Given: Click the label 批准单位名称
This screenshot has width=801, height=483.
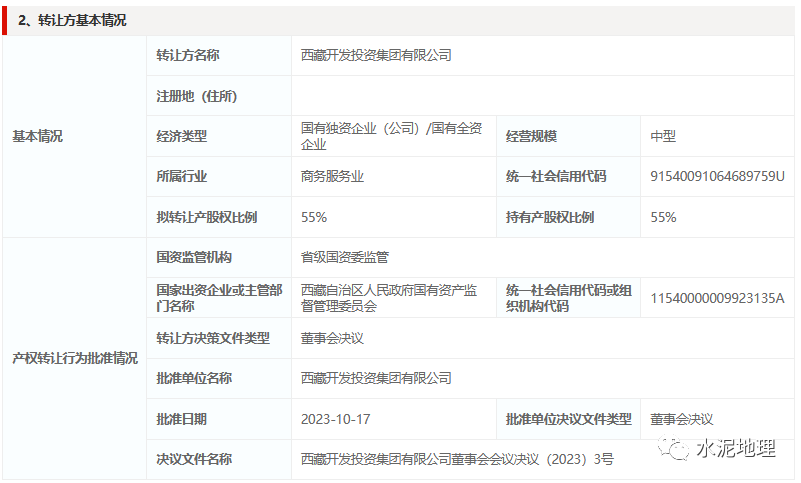Looking at the screenshot, I should tap(194, 378).
